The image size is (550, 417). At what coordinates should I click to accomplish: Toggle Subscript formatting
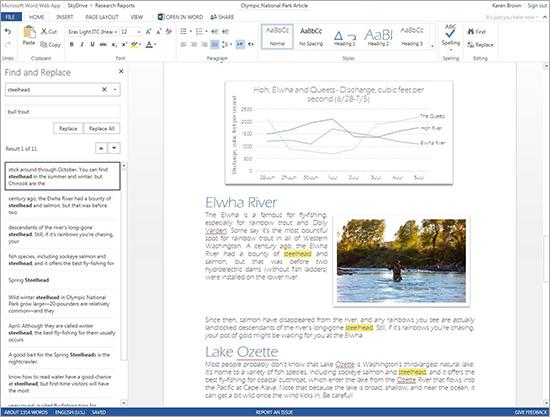(x=114, y=45)
